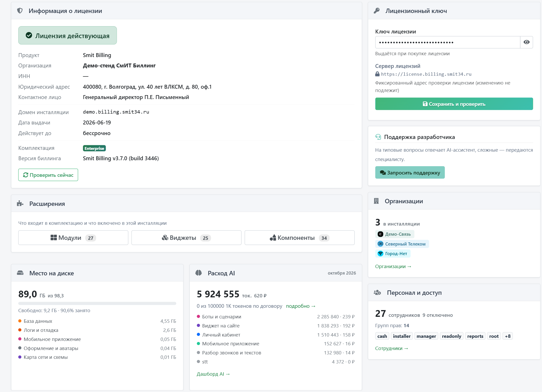Expand the +8 more permission groups badge
The image size is (542, 392).
(508, 336)
